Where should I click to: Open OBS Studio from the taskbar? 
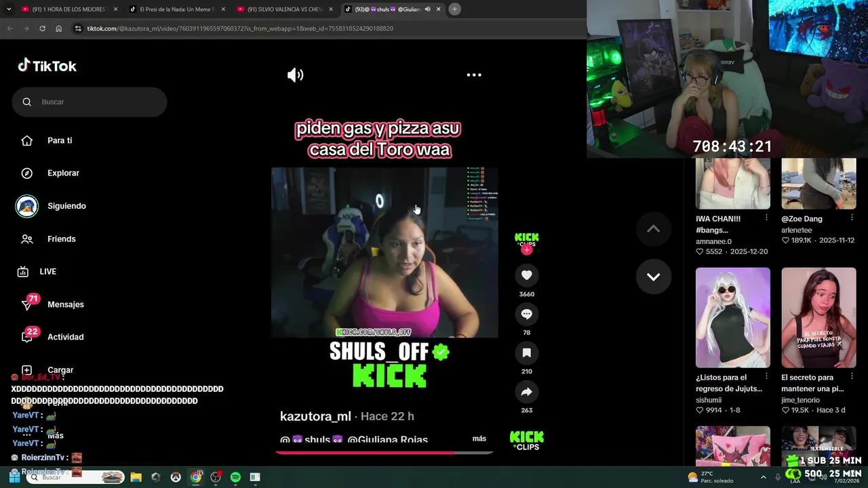pyautogui.click(x=216, y=477)
